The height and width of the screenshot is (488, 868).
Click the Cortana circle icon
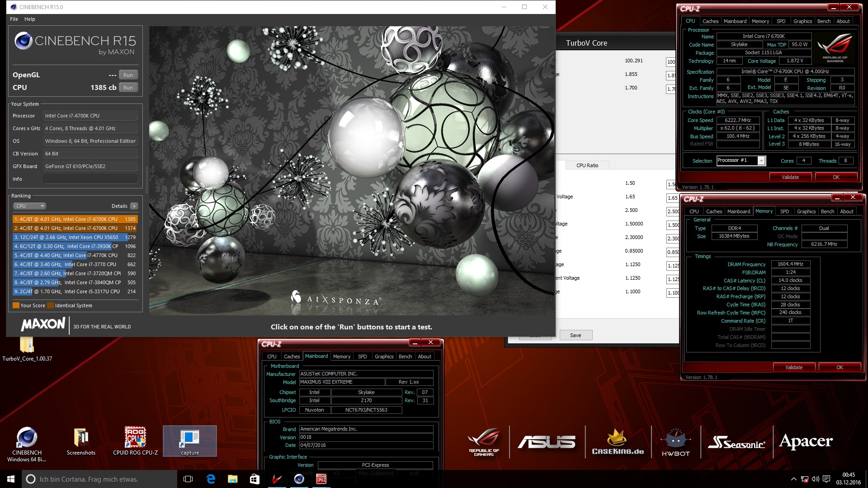click(x=31, y=479)
